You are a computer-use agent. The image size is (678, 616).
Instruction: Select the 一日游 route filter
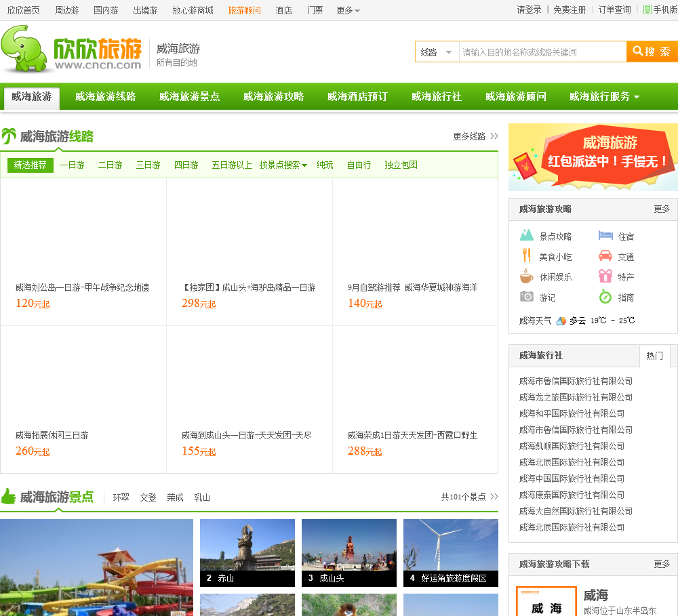[x=73, y=165]
